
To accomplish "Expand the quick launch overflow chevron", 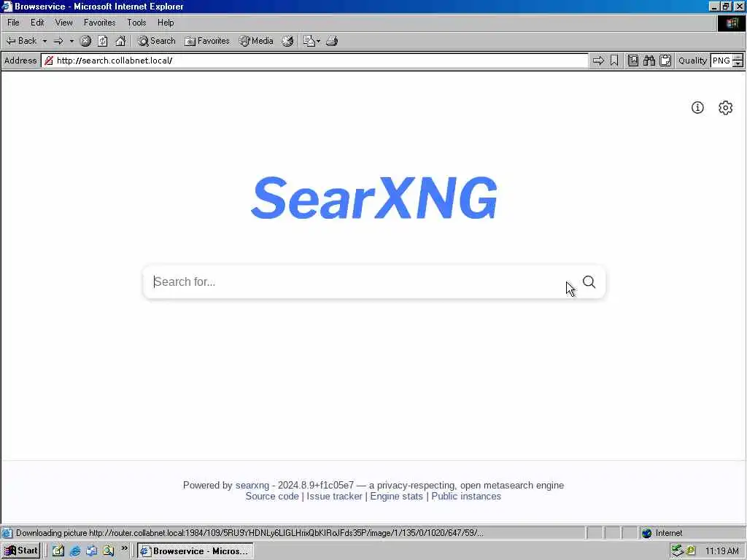I will click(124, 549).
